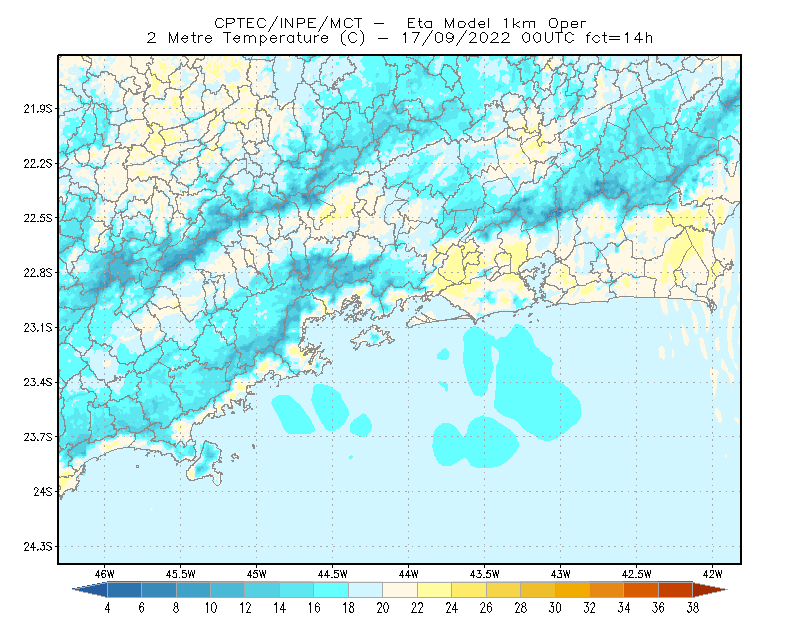
Task: Click the title line "CPTEC/INPE/MCT – Eta Model 1km Oper"
Action: click(x=400, y=23)
